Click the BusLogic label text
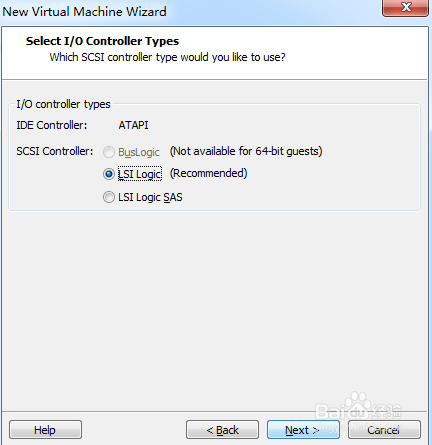 tap(139, 152)
